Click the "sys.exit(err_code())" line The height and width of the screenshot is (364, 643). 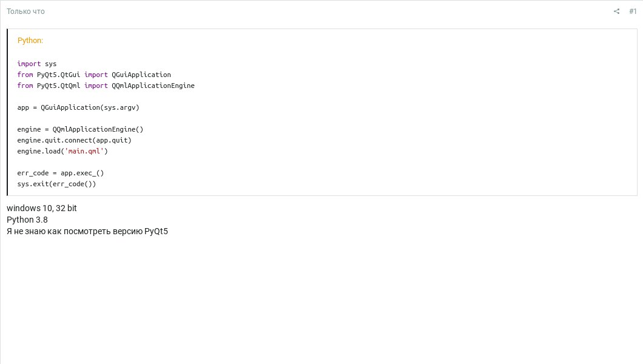pos(56,184)
